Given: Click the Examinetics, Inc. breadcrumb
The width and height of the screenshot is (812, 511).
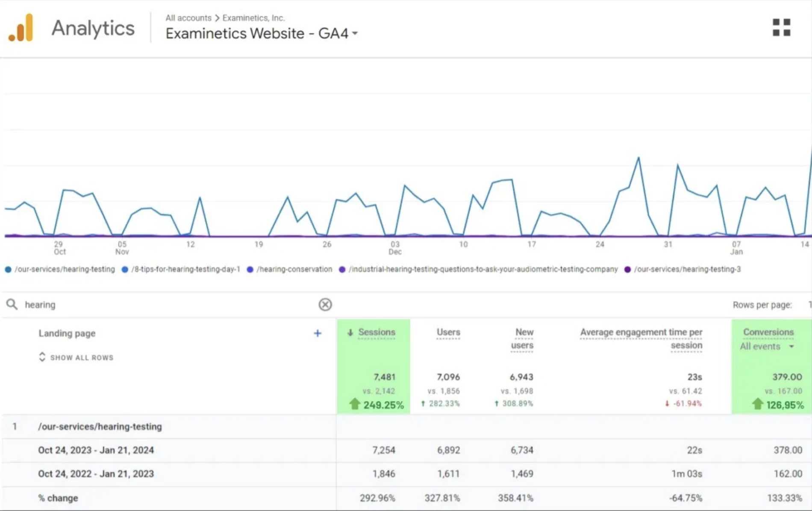Looking at the screenshot, I should coord(253,18).
